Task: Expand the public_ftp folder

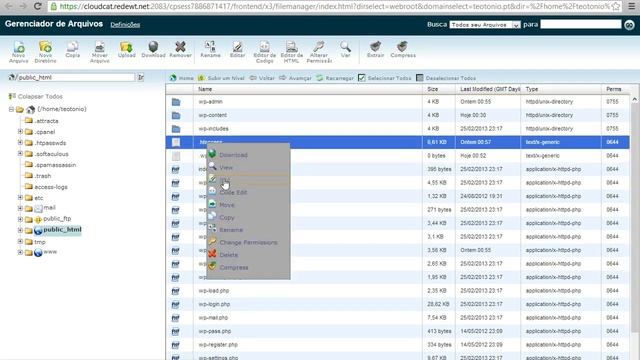Action: click(x=20, y=219)
